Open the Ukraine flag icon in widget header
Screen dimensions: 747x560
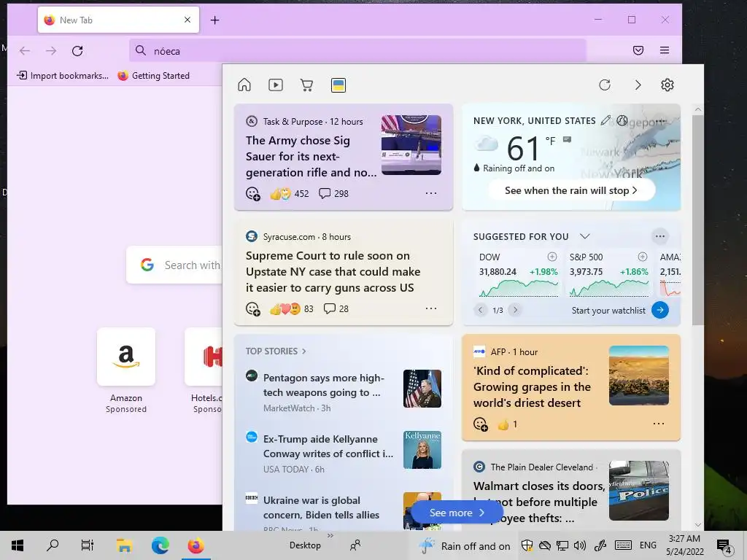(338, 85)
